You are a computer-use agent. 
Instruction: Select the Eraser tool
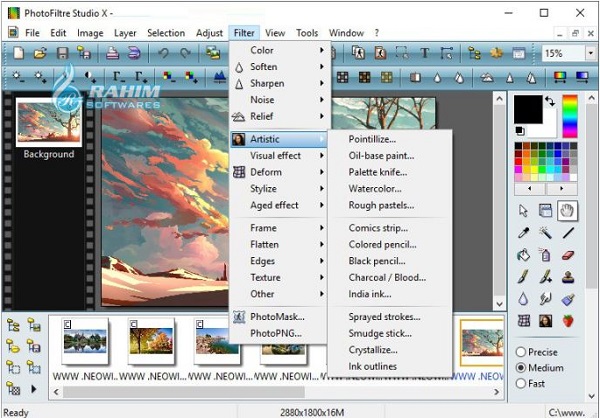tap(568, 255)
